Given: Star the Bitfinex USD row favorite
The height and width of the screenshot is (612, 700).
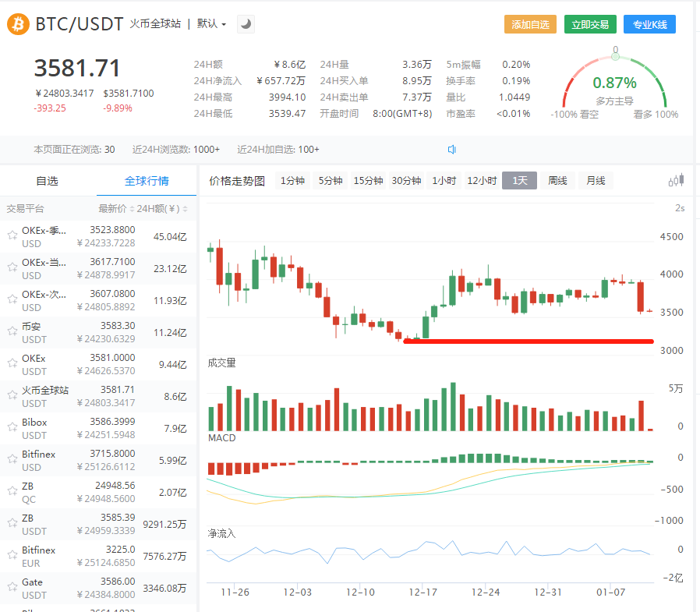Looking at the screenshot, I should click(12, 459).
